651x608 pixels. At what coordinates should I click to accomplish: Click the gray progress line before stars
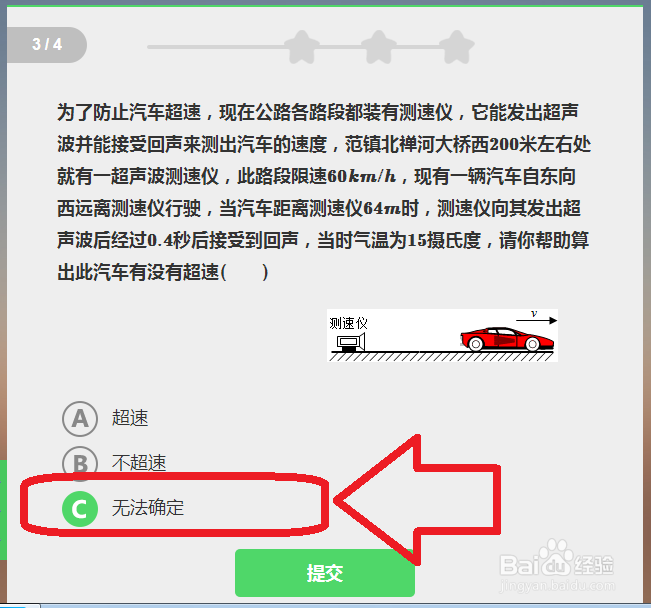[x=216, y=47]
